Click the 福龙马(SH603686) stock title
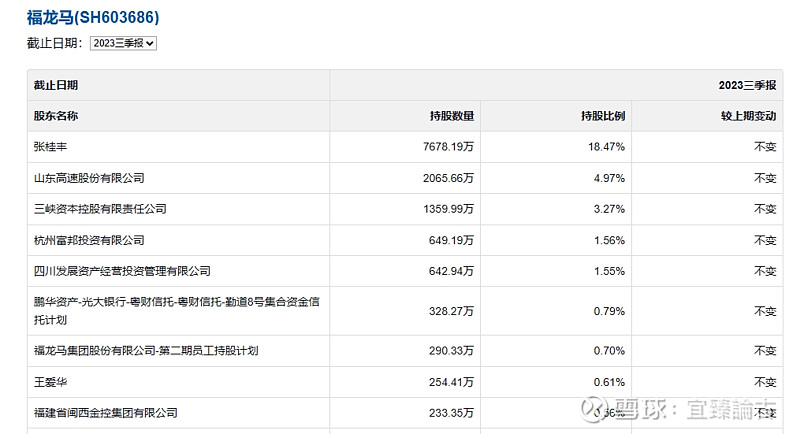Viewport: 800px width, 434px height. click(92, 17)
